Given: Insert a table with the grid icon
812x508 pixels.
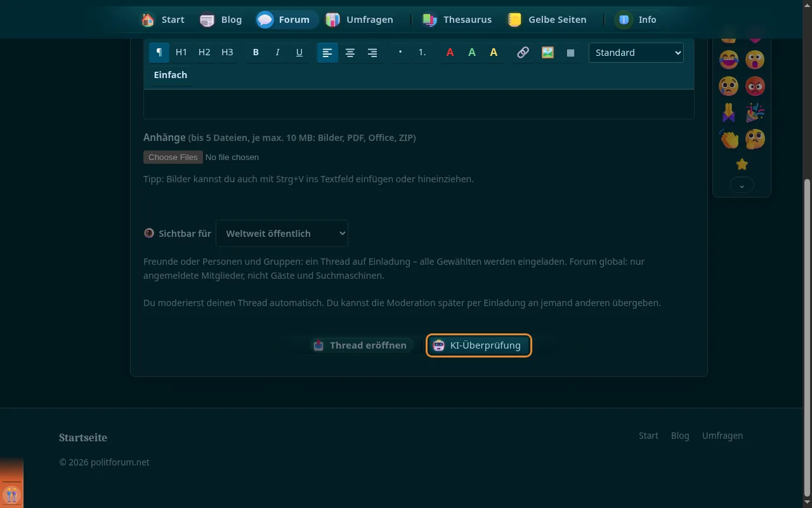Looking at the screenshot, I should pyautogui.click(x=570, y=53).
